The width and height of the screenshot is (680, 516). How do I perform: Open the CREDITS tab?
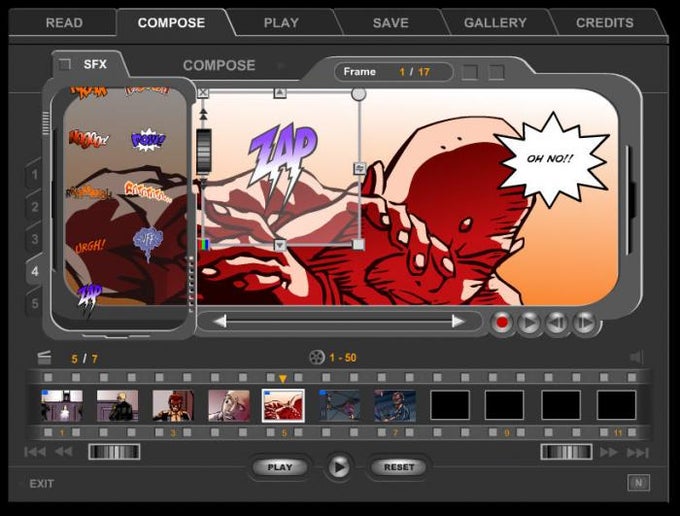click(x=605, y=23)
